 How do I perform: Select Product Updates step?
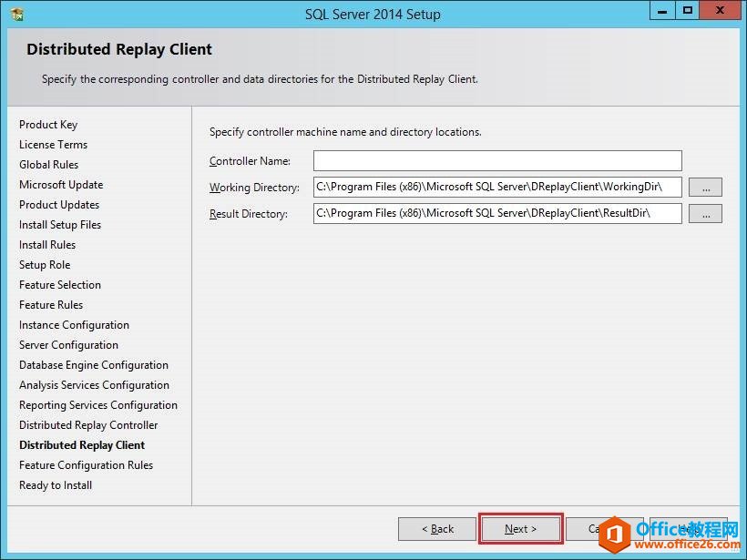[59, 205]
